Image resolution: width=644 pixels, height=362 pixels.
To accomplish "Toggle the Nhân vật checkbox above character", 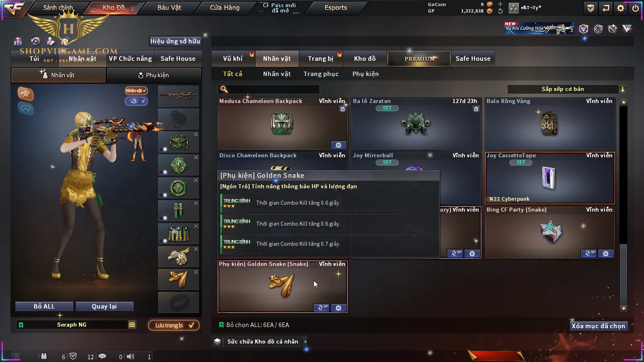I will tap(136, 90).
